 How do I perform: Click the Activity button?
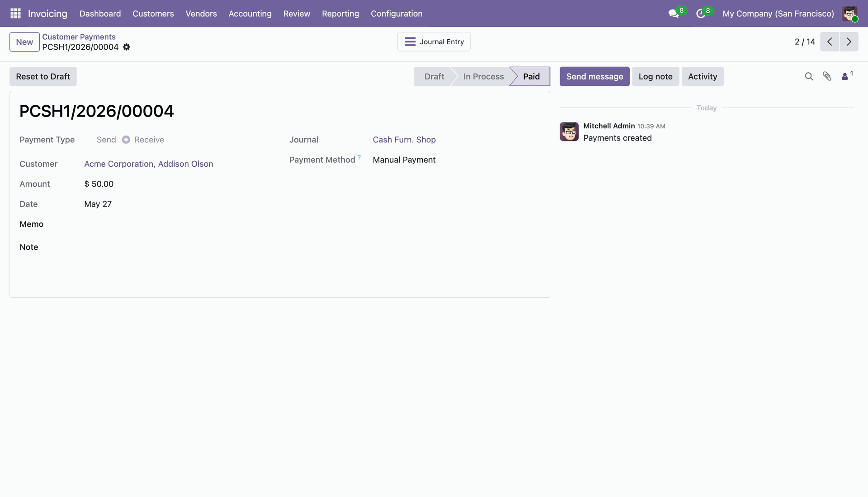[x=703, y=76]
